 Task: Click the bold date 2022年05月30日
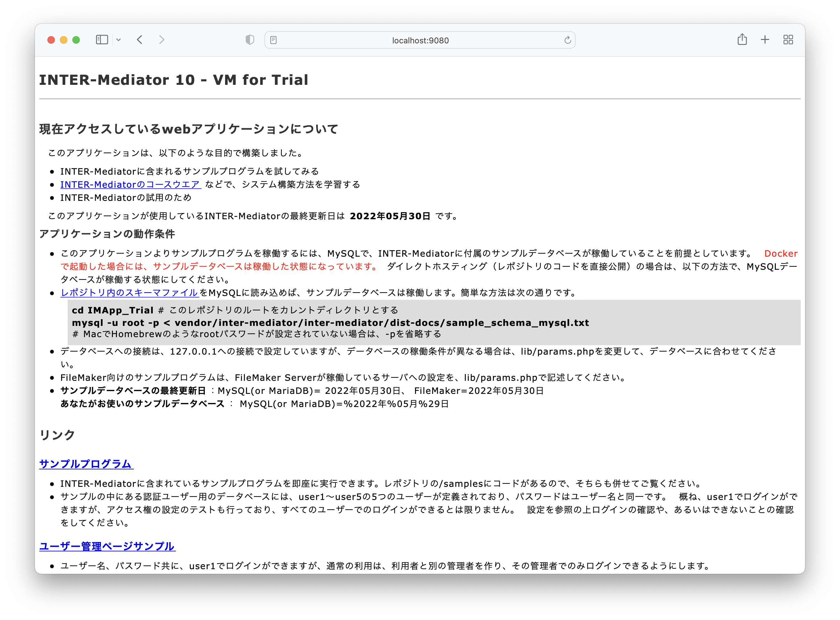point(390,216)
